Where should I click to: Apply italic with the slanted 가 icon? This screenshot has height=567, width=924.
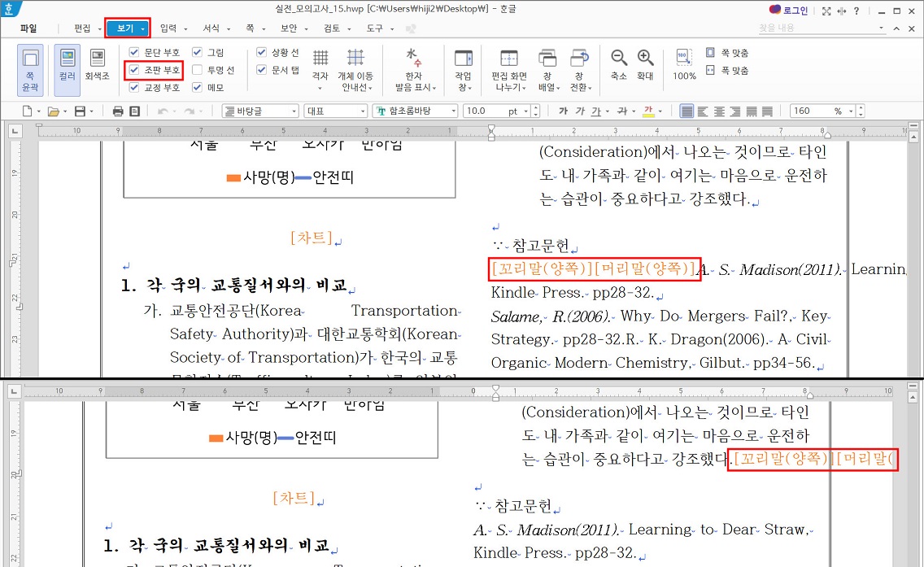click(x=581, y=111)
